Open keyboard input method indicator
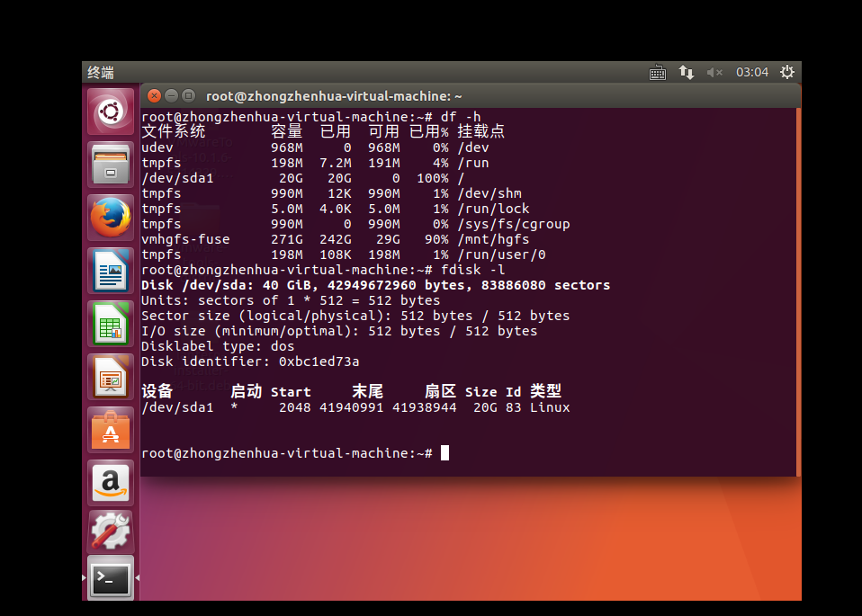The image size is (862, 616). pyautogui.click(x=658, y=73)
